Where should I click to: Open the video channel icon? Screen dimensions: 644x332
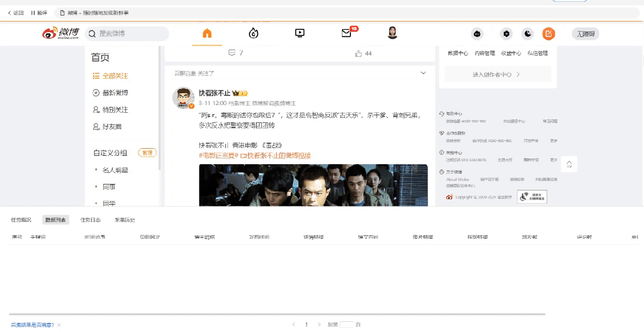[300, 33]
